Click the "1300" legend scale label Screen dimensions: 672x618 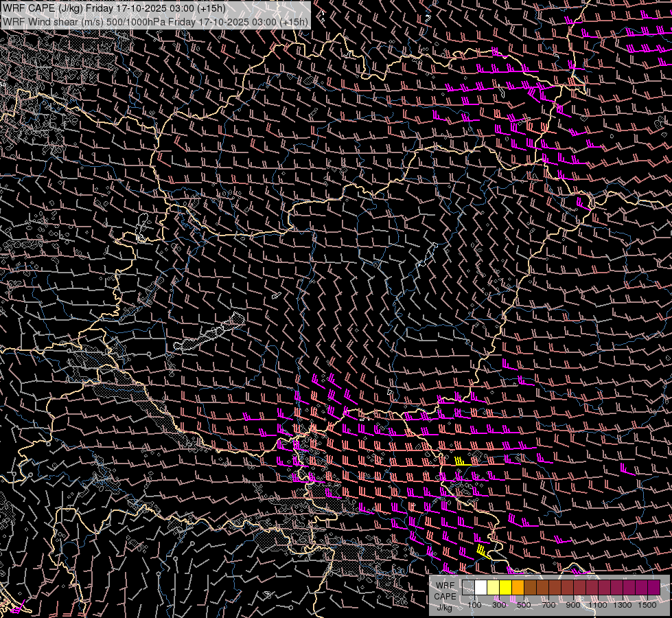tap(623, 605)
